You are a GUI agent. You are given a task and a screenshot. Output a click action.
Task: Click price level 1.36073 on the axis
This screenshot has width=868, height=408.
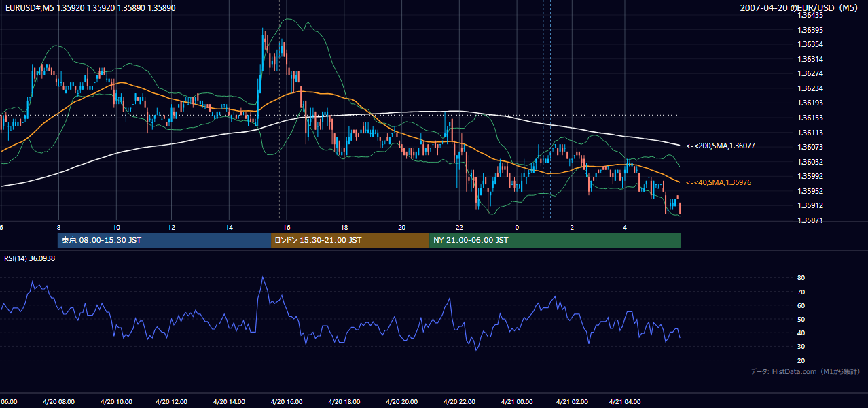811,147
